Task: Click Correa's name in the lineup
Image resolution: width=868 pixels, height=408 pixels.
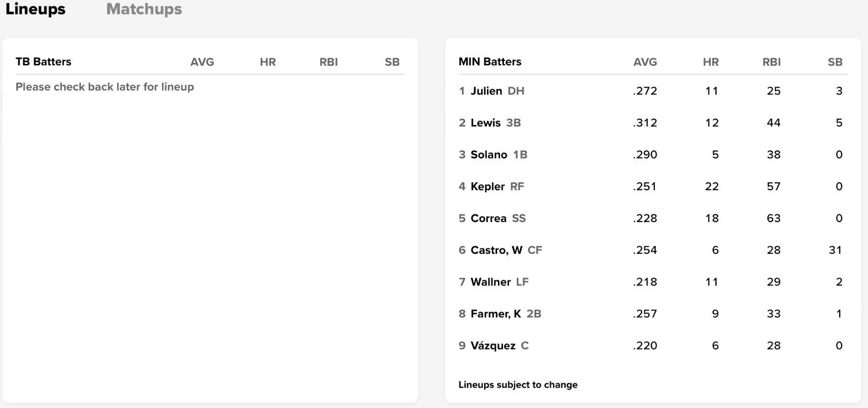Action: click(488, 218)
